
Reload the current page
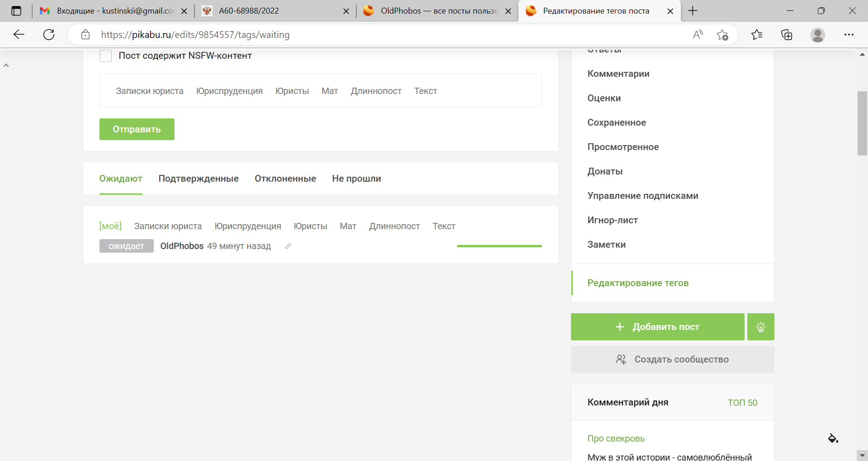click(x=49, y=35)
